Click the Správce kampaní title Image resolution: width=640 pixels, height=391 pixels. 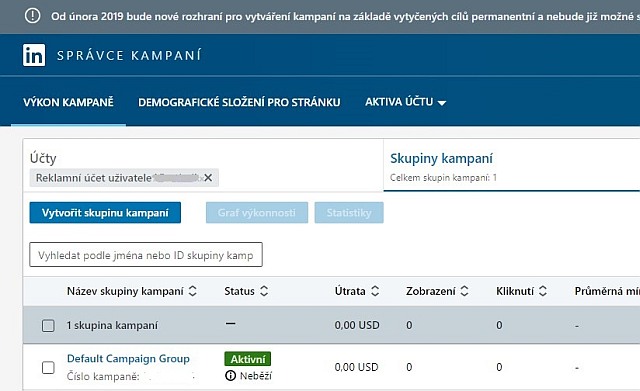pos(129,55)
